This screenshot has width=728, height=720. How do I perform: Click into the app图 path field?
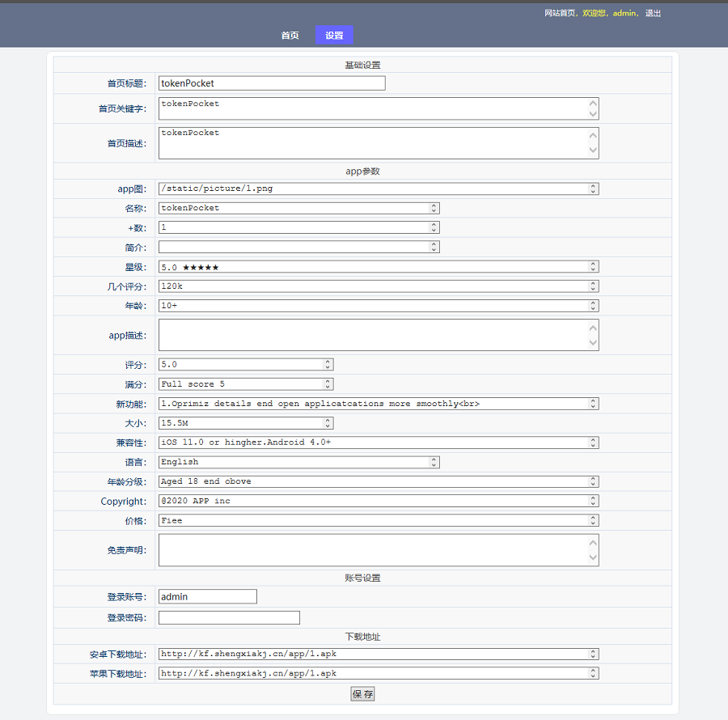point(379,188)
